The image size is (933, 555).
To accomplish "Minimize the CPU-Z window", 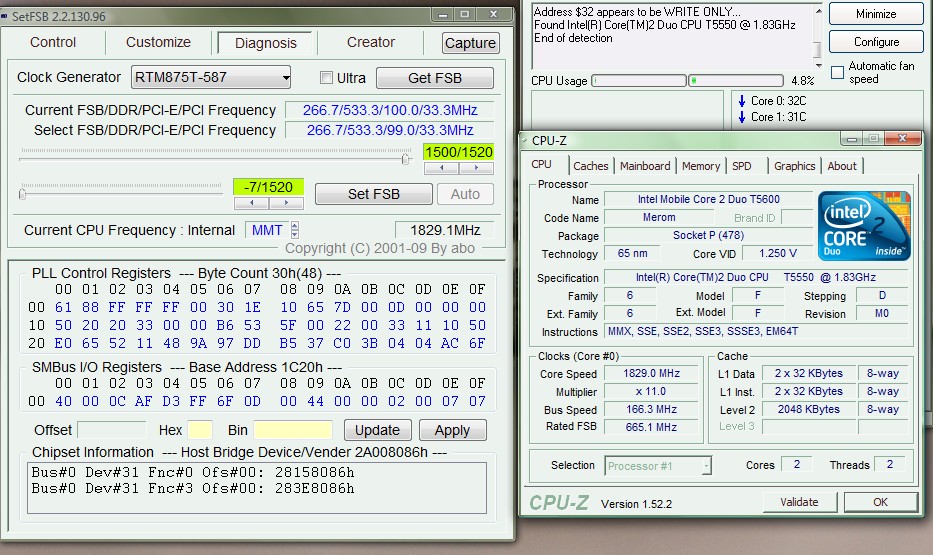I will click(x=852, y=139).
